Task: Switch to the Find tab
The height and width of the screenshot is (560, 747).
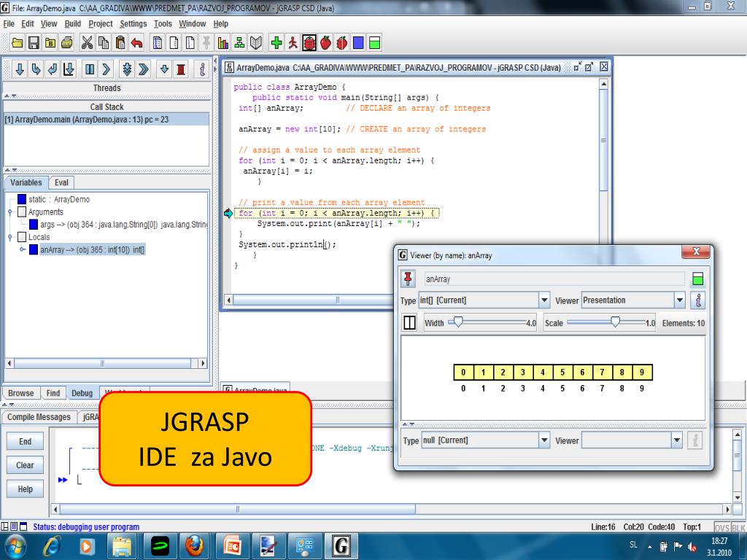Action: coord(53,393)
